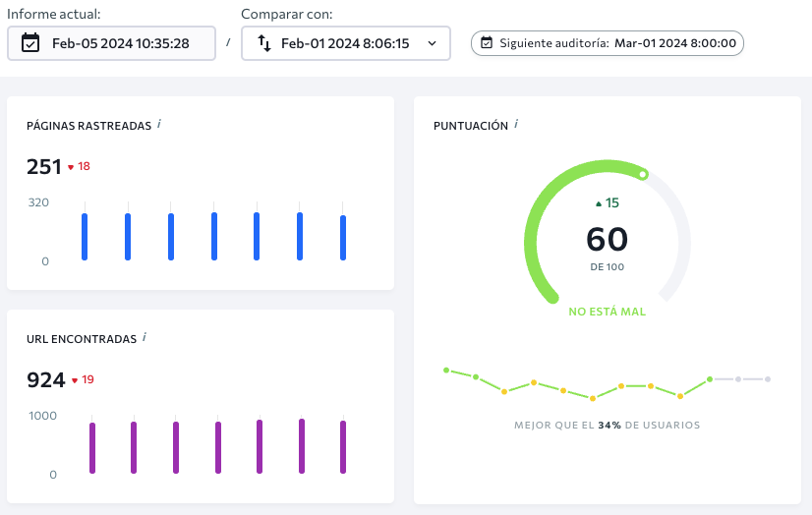Open info icon beside Puntuación
This screenshot has height=515, width=812.
(x=516, y=124)
